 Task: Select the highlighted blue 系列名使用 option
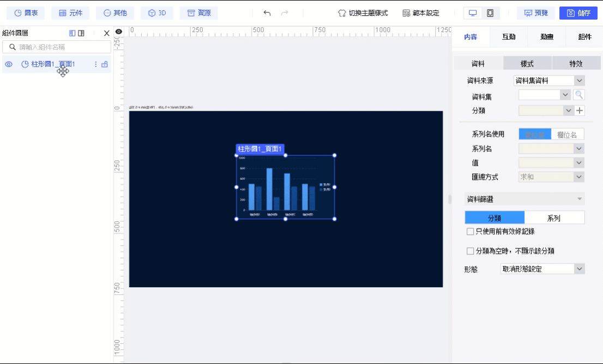[535, 135]
